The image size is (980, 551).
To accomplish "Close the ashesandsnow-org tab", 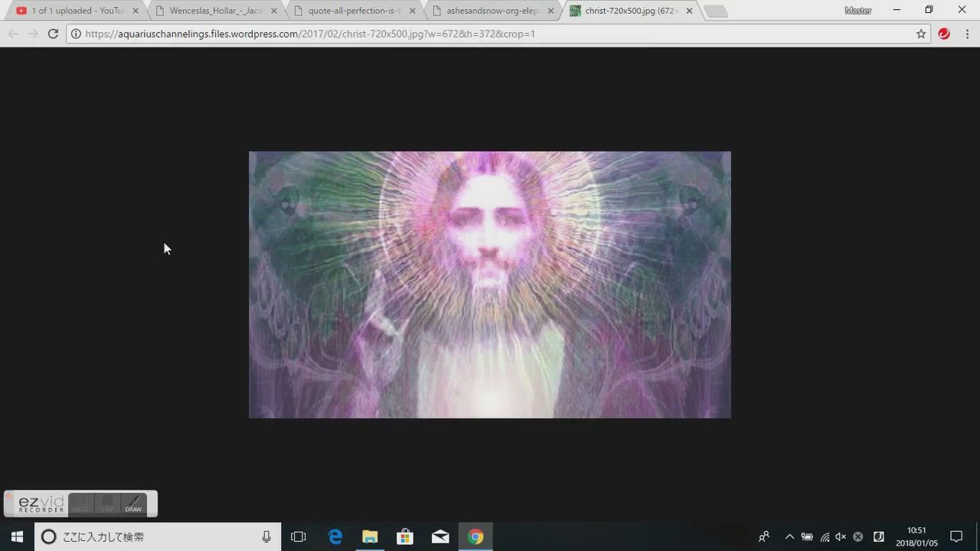I will tap(550, 11).
